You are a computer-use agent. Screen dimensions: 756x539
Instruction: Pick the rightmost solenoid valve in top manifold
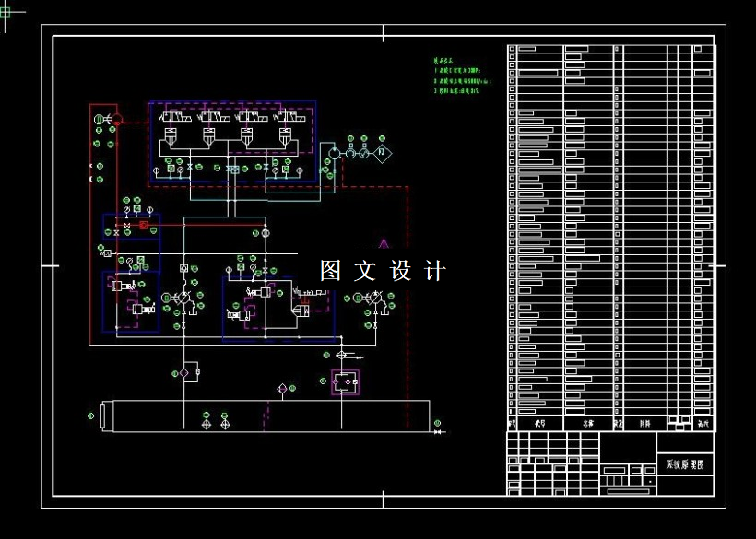click(x=289, y=117)
